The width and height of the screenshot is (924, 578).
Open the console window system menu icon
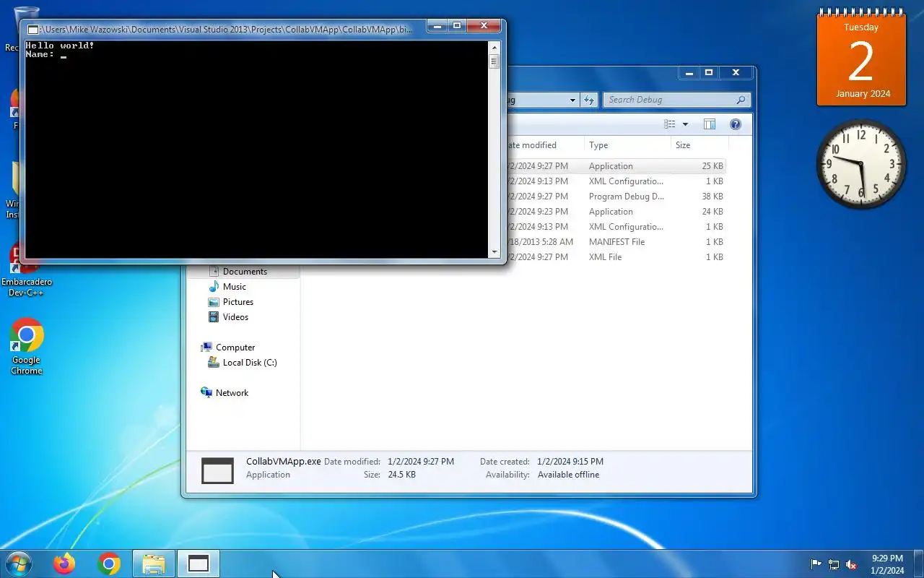pos(32,30)
